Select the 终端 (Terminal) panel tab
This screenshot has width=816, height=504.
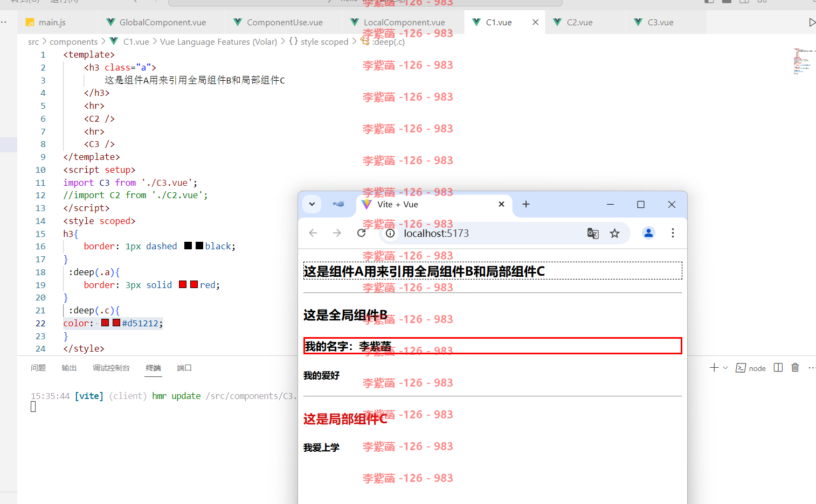tap(154, 368)
